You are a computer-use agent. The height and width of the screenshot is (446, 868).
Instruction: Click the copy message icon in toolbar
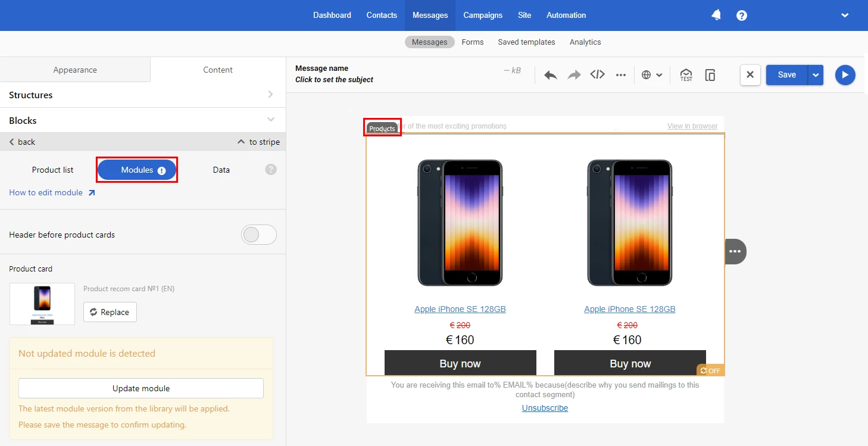(710, 75)
